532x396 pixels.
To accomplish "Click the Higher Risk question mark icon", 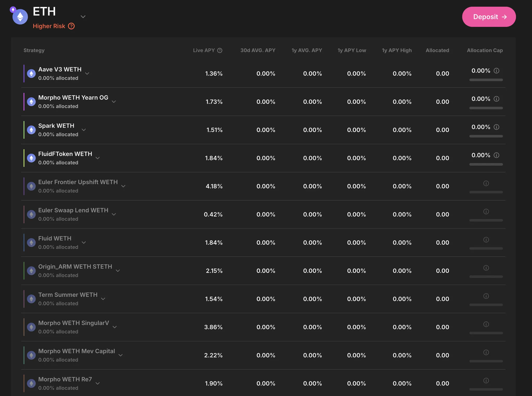I will pos(71,26).
